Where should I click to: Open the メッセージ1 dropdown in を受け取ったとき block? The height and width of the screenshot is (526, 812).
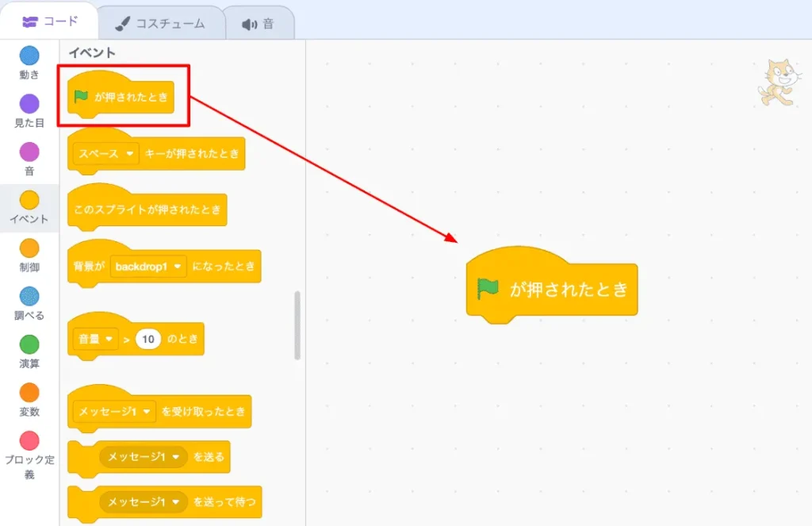point(114,412)
